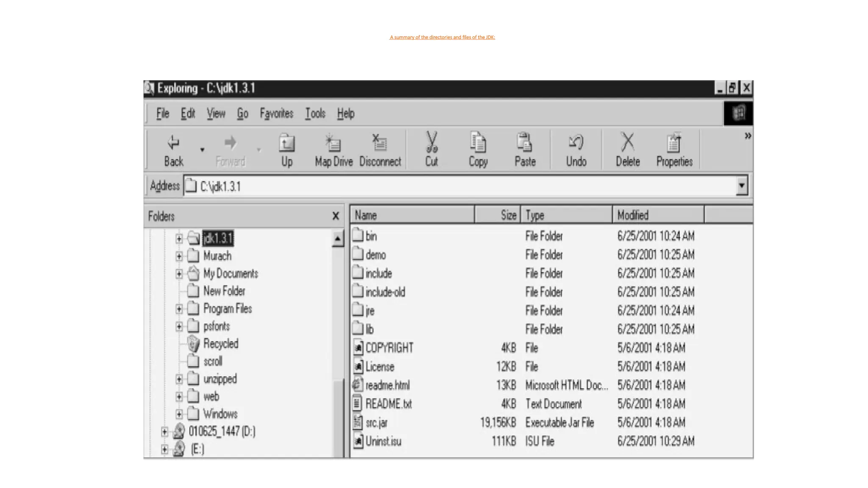The image size is (868, 488).
Task: Open the File menu
Action: 163,114
